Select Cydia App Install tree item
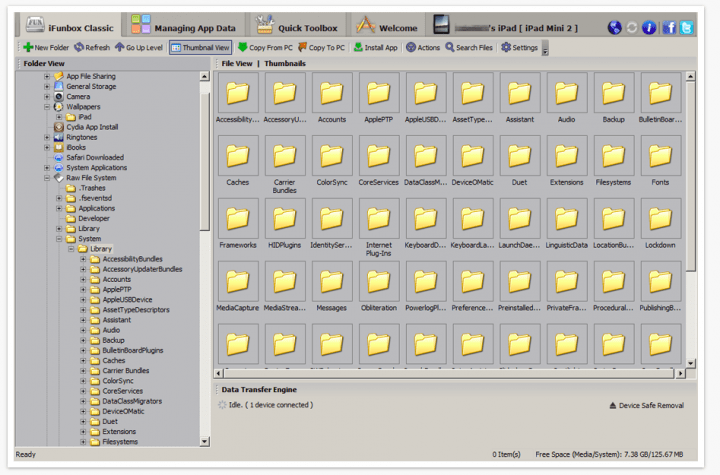The image size is (720, 475). [x=92, y=127]
